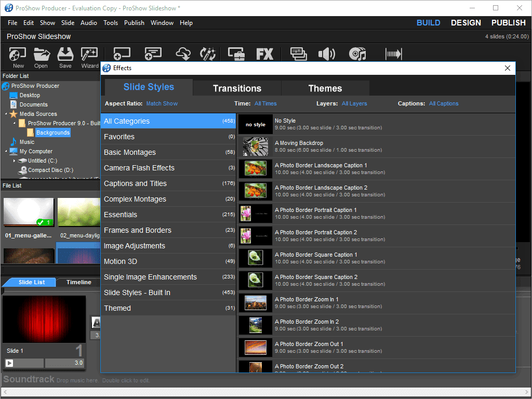
Task: Click the music disc toolbar icon
Action: pyautogui.click(x=357, y=54)
